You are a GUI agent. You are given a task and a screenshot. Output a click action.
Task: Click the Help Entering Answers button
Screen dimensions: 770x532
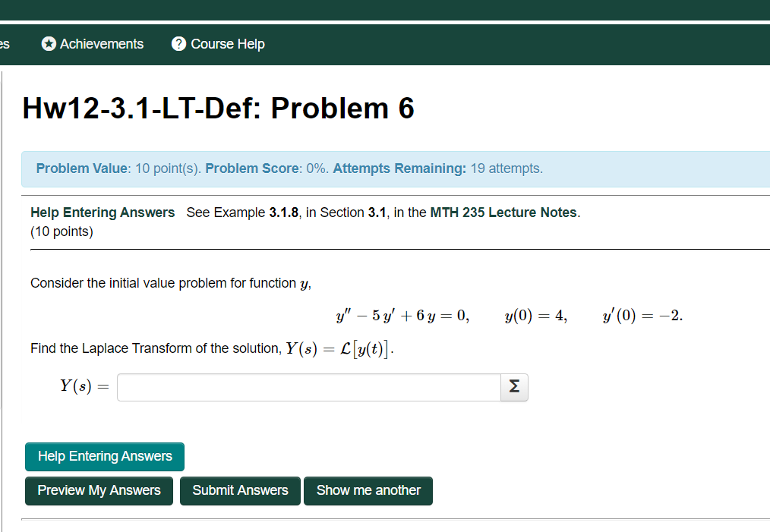pyautogui.click(x=104, y=456)
